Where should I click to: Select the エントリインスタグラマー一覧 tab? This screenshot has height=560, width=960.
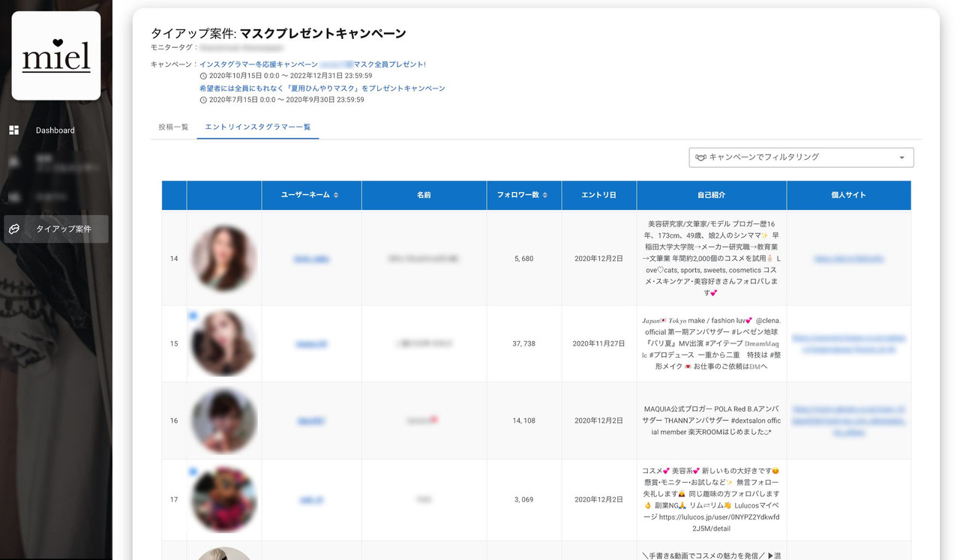(x=257, y=127)
